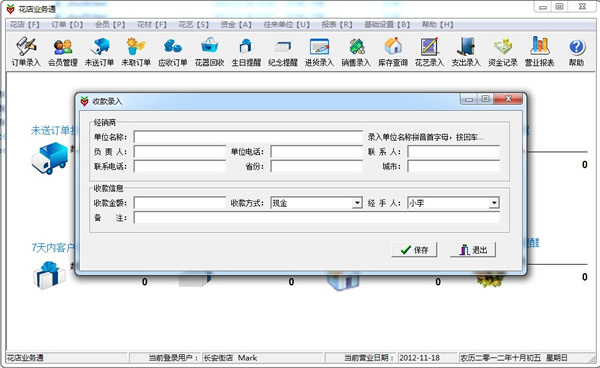Click the 未送订单 heading link
600x368 pixels.
coord(53,130)
